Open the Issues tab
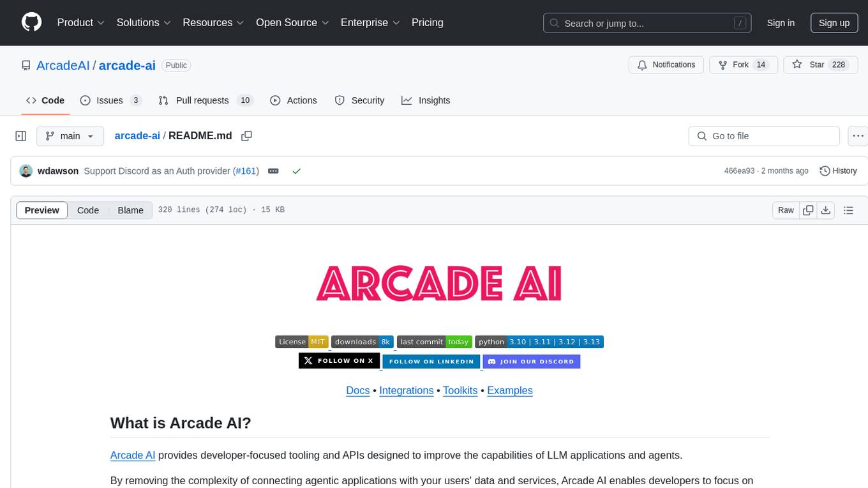 tap(111, 100)
